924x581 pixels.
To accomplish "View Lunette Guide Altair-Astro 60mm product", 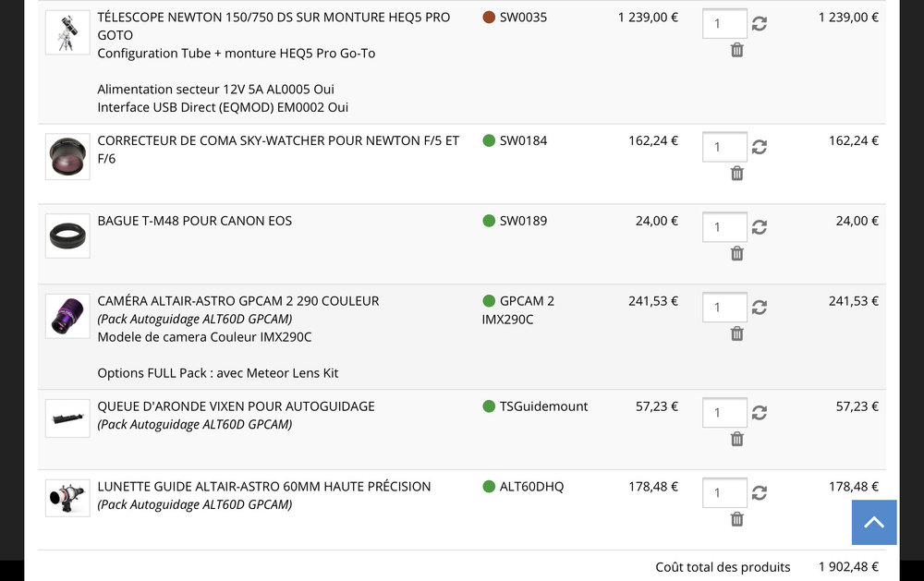I will (x=263, y=486).
